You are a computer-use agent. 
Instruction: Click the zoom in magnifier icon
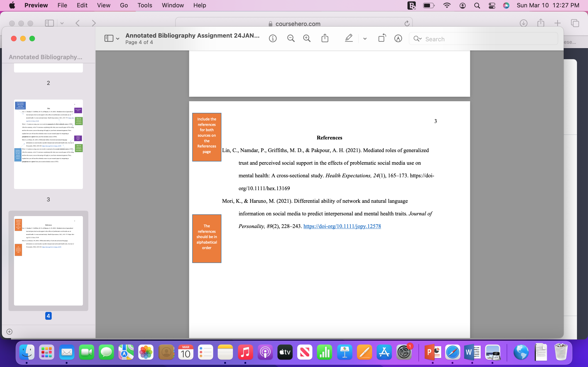tap(307, 38)
